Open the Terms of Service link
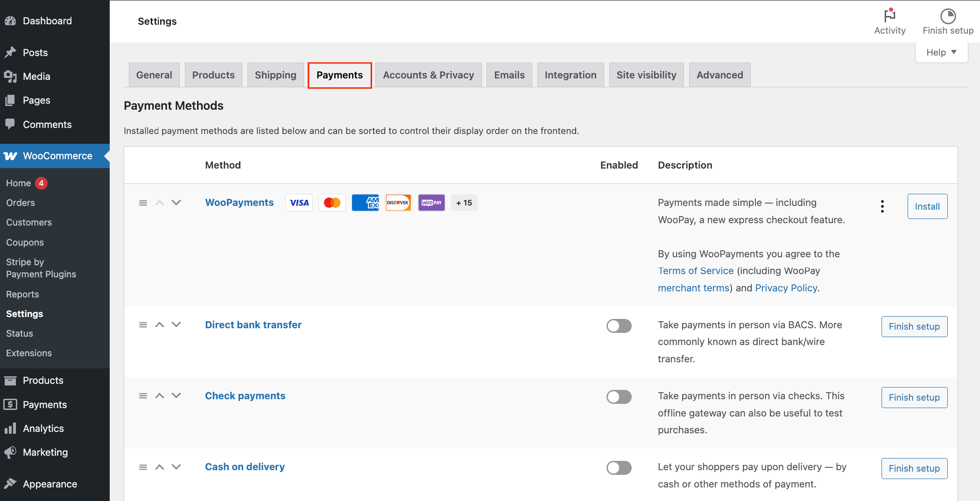 pyautogui.click(x=696, y=271)
